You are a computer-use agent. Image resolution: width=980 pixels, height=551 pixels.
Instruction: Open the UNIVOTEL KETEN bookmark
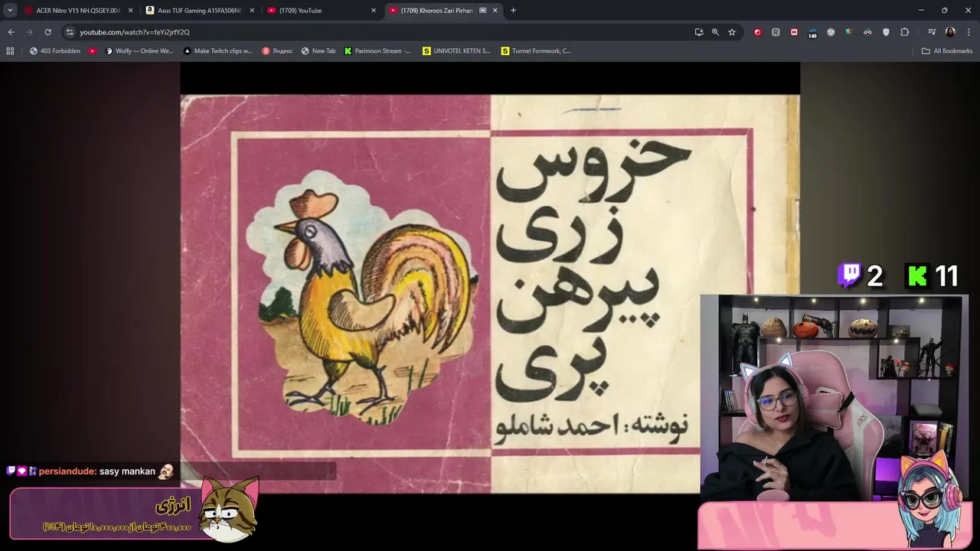(456, 51)
